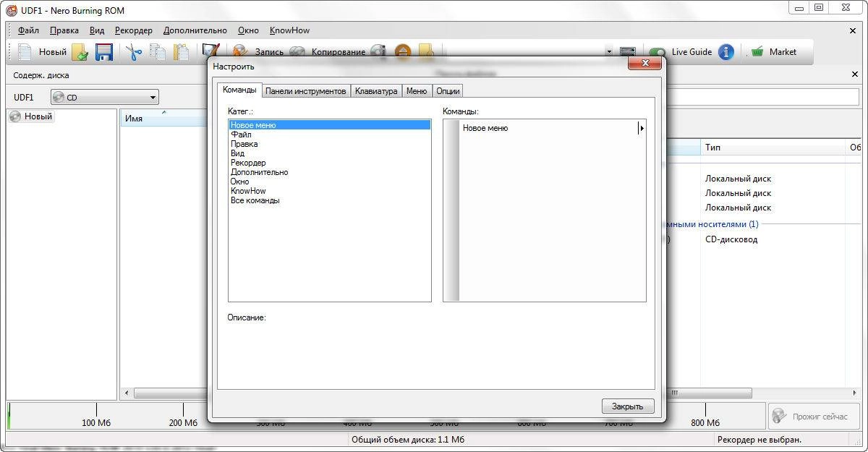Click the Paste clipboard icon

(x=181, y=52)
